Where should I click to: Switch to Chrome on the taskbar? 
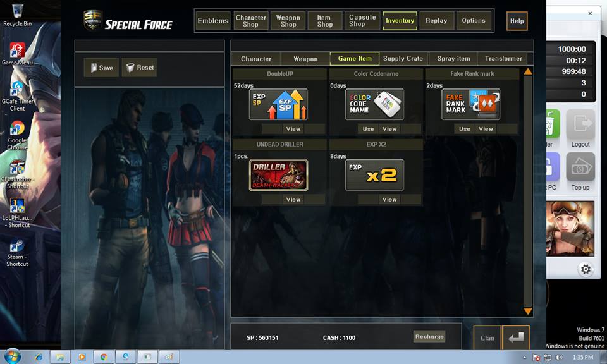coord(104,357)
